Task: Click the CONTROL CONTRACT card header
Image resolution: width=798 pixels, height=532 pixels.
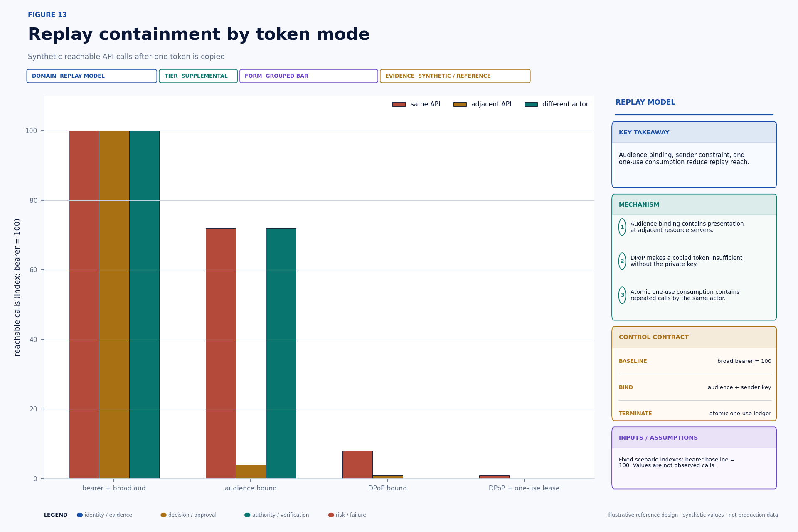Action: [x=694, y=337]
